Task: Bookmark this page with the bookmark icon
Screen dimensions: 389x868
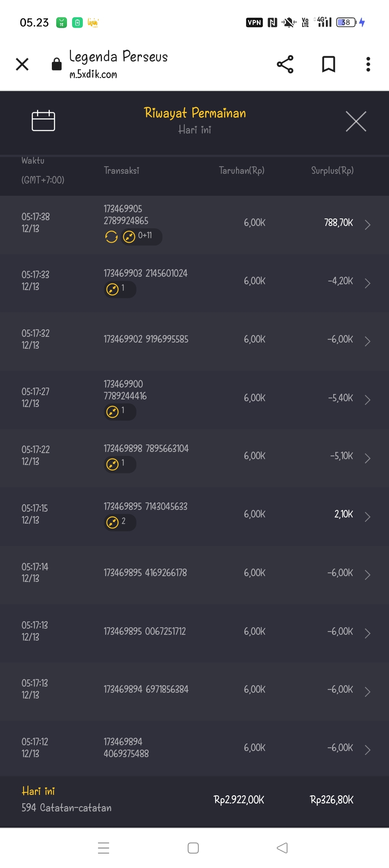Action: [x=328, y=64]
